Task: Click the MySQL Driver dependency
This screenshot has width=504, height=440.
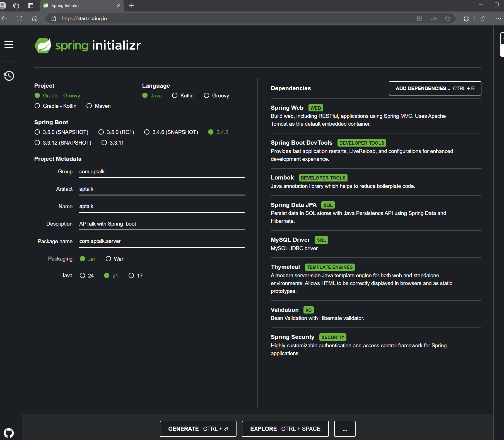Action: click(376, 244)
